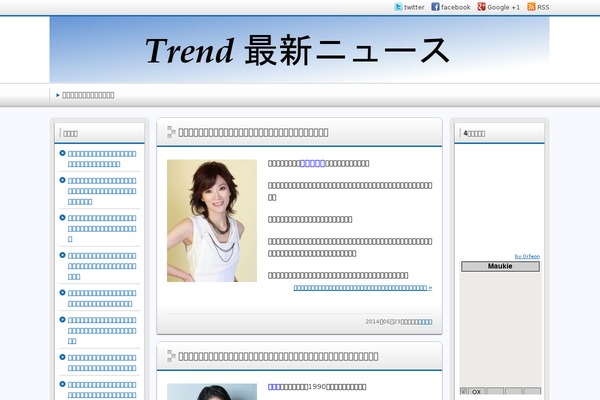Screen dimensions: 600x400
Task: Click the Google +1 icon
Action: pos(481,7)
